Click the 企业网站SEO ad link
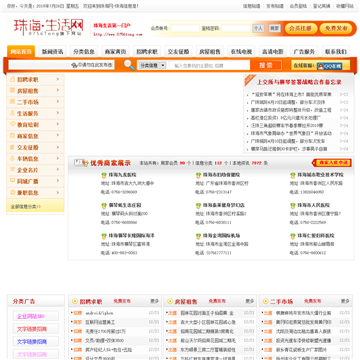360x360 pixels. (31, 316)
